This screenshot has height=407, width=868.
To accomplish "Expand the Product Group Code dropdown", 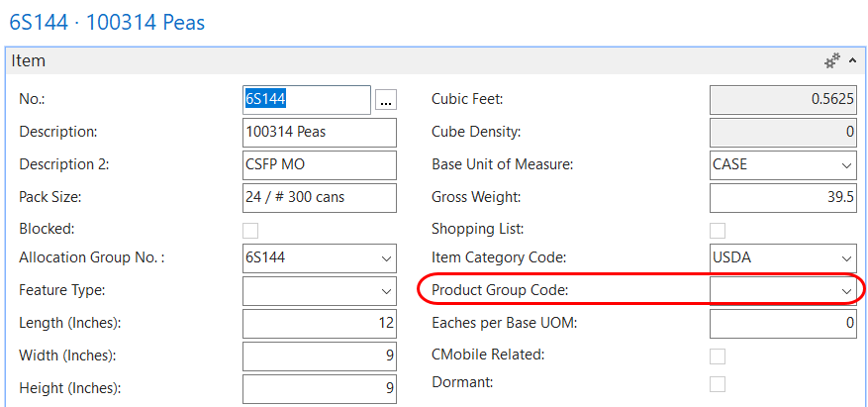I will click(x=846, y=291).
